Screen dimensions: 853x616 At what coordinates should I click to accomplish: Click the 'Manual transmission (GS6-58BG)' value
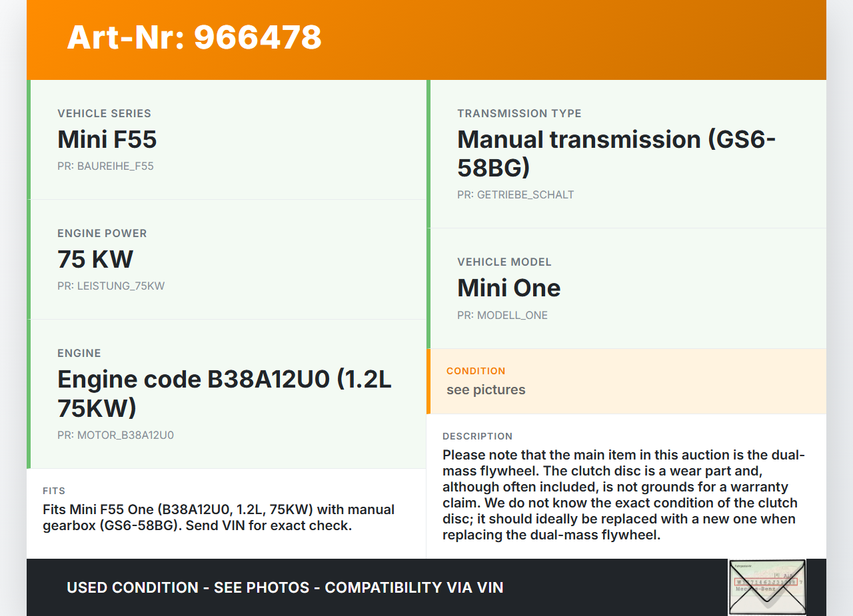(616, 153)
